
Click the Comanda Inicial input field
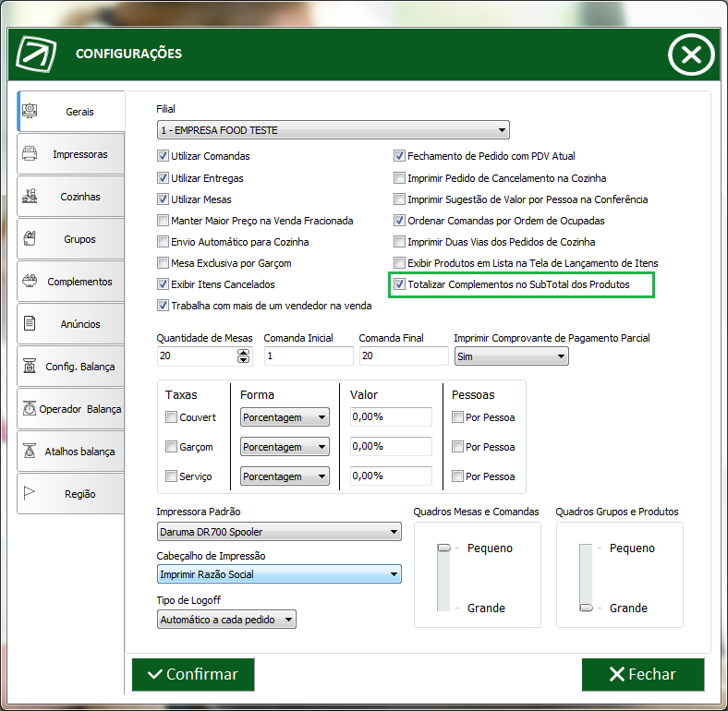309,356
